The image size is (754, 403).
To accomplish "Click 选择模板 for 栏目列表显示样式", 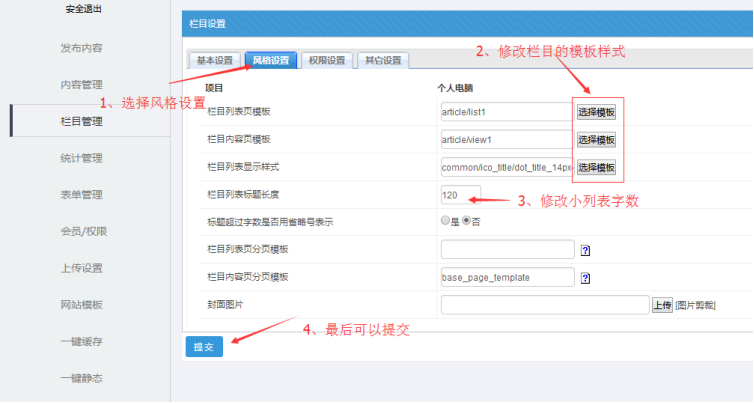I will click(596, 167).
